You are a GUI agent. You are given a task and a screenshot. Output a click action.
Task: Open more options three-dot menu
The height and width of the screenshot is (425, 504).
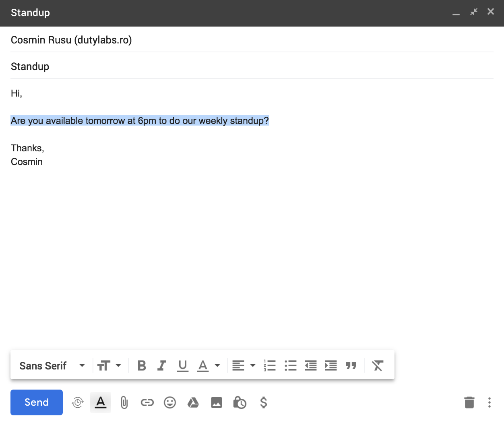pyautogui.click(x=490, y=402)
